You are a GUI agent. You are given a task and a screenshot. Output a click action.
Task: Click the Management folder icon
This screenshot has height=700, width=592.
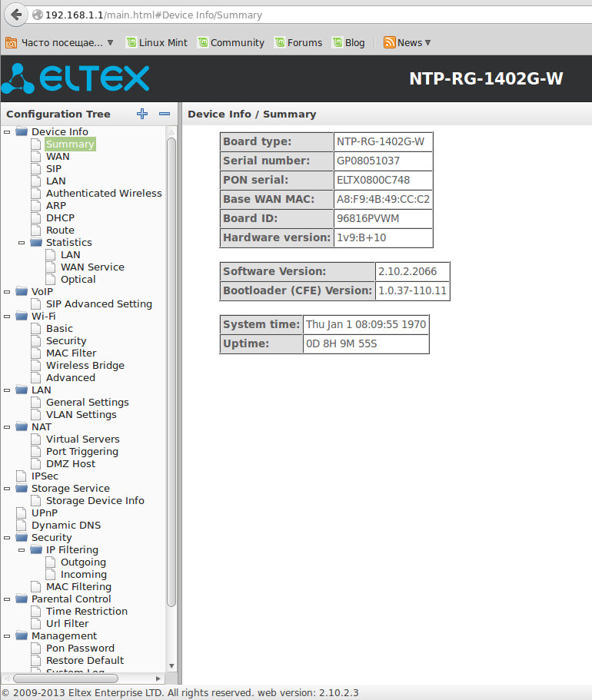tap(22, 635)
